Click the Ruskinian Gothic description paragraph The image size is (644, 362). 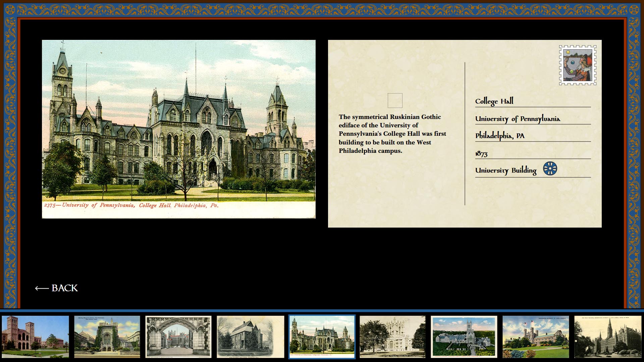click(x=392, y=134)
